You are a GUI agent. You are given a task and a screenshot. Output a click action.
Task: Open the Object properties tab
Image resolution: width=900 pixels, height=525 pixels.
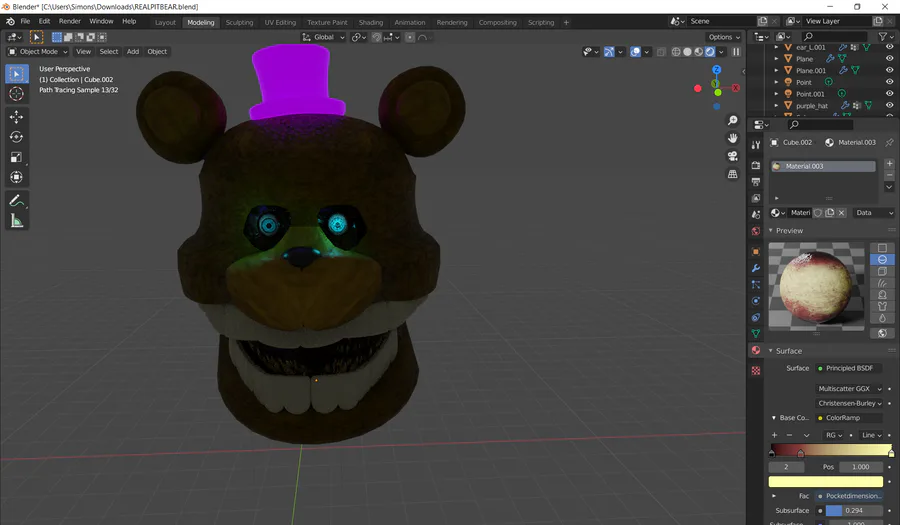(755, 252)
